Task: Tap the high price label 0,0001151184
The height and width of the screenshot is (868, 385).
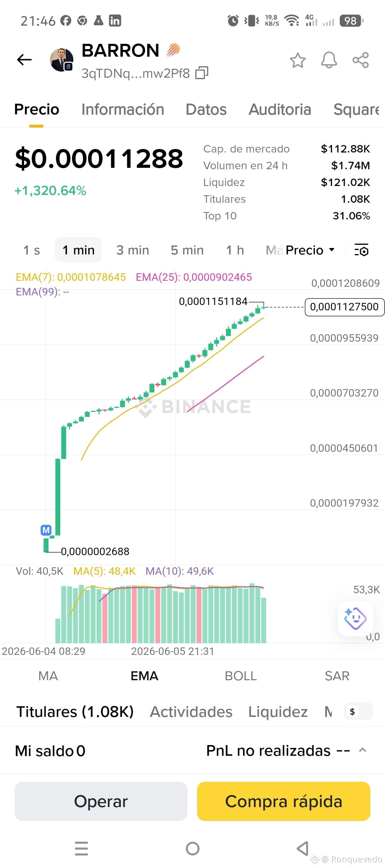Action: click(x=213, y=301)
